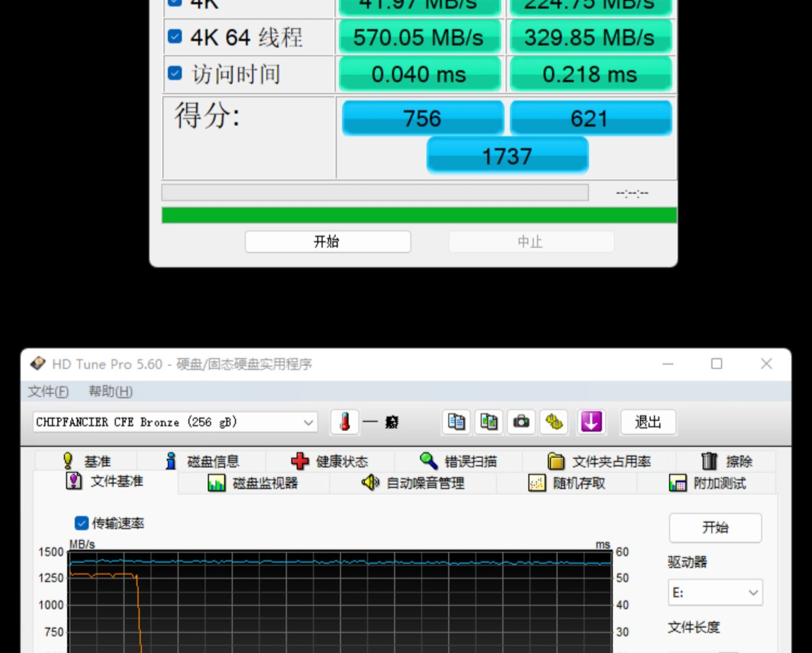The image size is (812, 653).
Task: Select the 自动噪音管理 tab
Action: [x=413, y=483]
